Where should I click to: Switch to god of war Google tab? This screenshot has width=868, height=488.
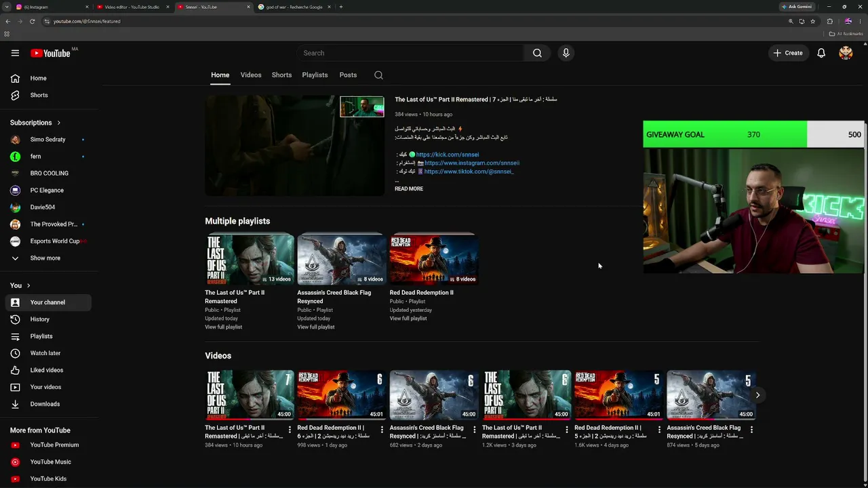click(x=294, y=7)
